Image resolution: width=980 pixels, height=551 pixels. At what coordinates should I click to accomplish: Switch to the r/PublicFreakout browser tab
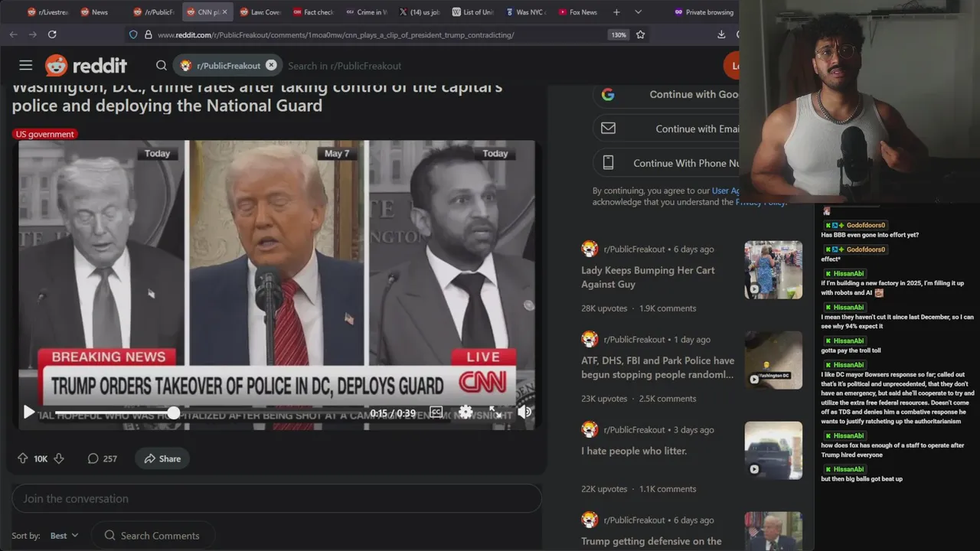click(x=154, y=12)
